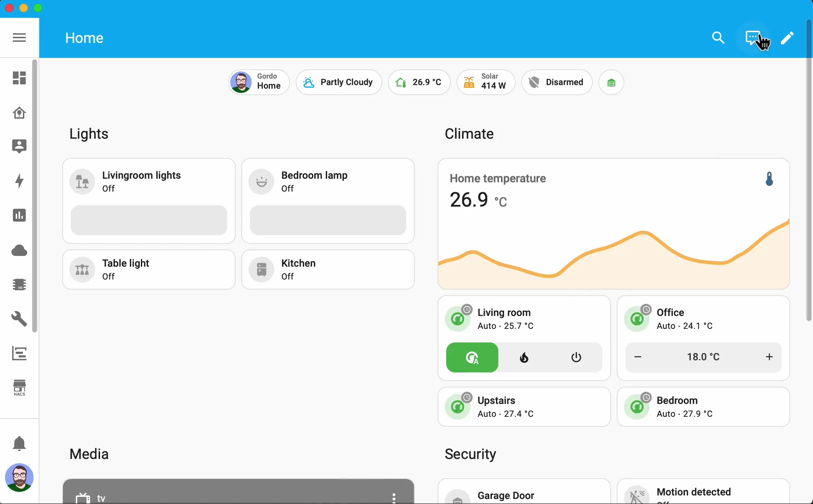Viewport: 813px width, 504px height.
Task: Show notifications via the bell icon
Action: (x=19, y=443)
